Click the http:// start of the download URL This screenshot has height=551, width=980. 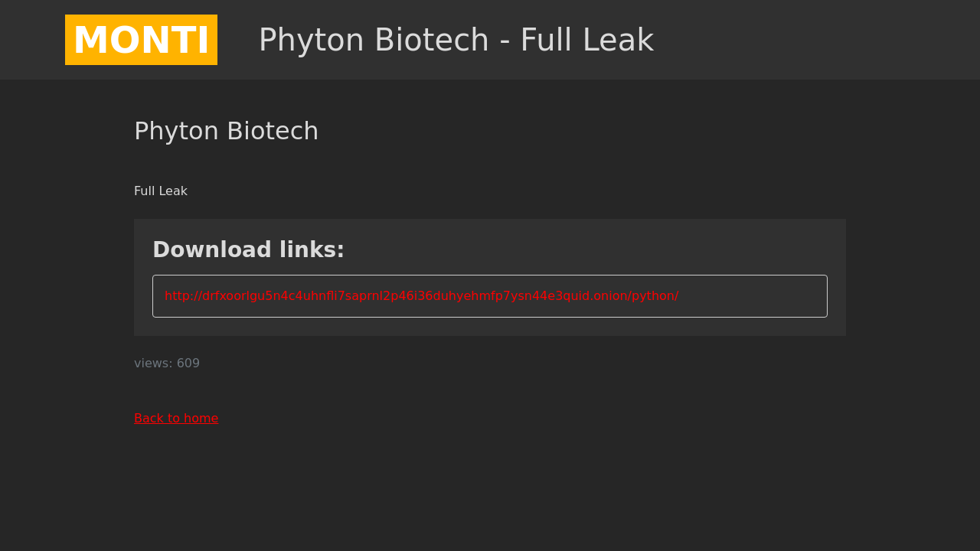[x=182, y=296]
